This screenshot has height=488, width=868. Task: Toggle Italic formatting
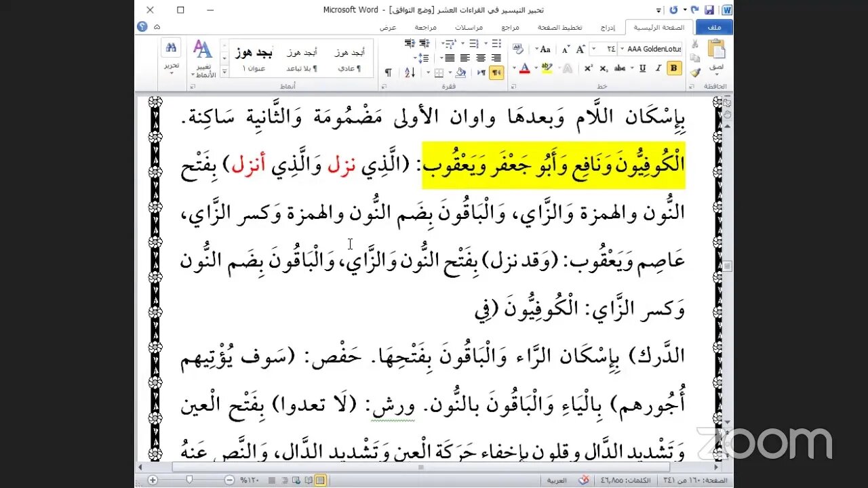tap(658, 68)
